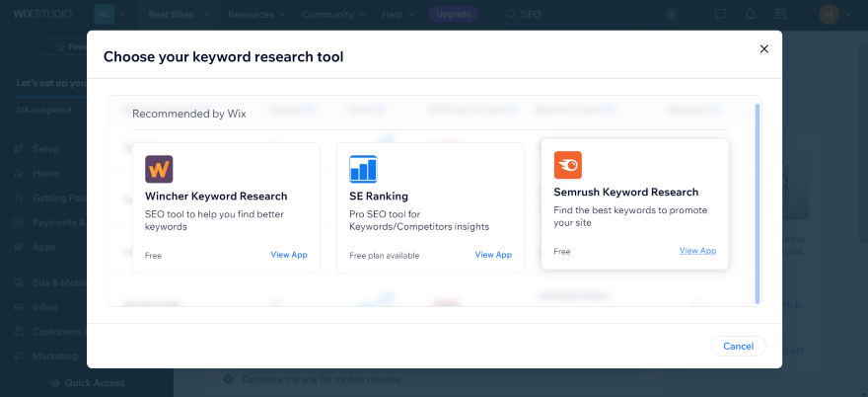The width and height of the screenshot is (868, 397).
Task: Open the Help menu
Action: click(x=398, y=15)
